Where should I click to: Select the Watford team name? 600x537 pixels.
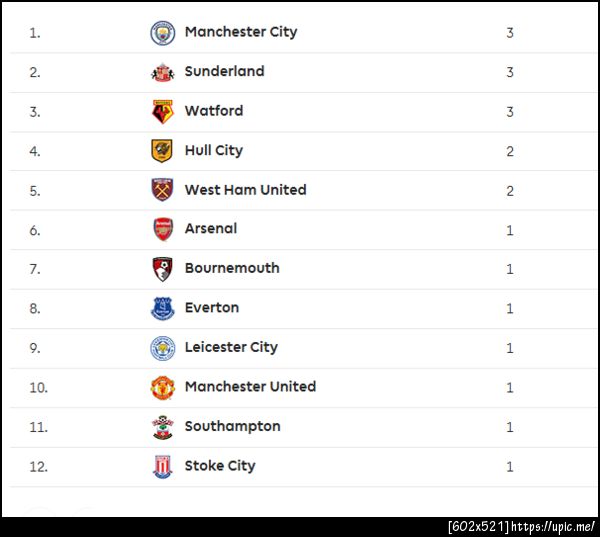[x=214, y=111]
